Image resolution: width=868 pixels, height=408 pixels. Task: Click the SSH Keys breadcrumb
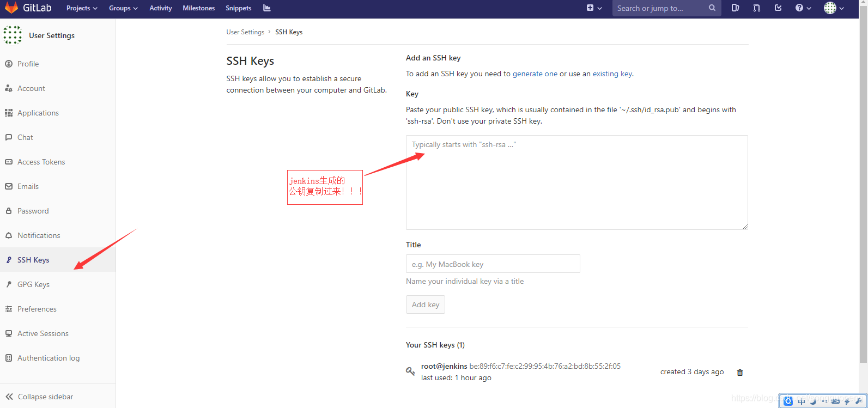(289, 32)
